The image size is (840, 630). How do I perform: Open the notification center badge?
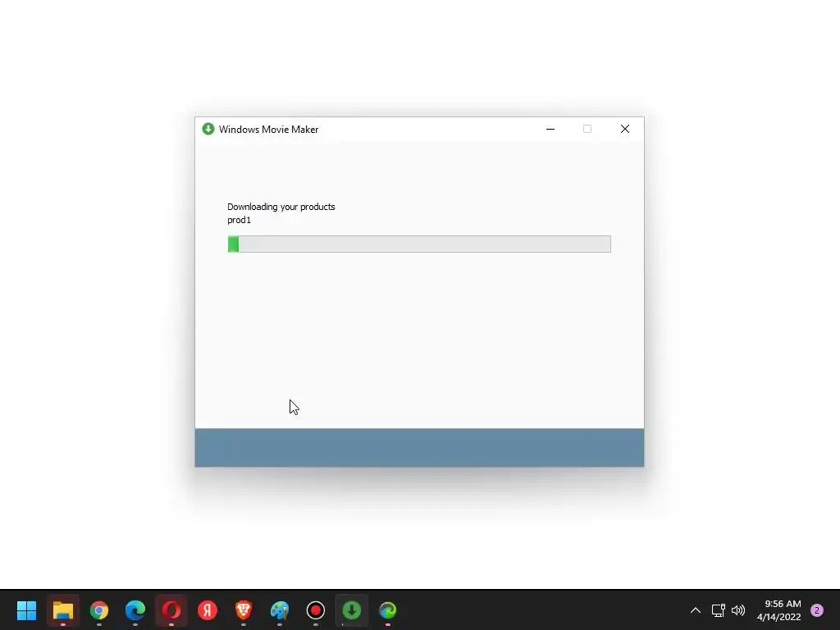pyautogui.click(x=817, y=610)
